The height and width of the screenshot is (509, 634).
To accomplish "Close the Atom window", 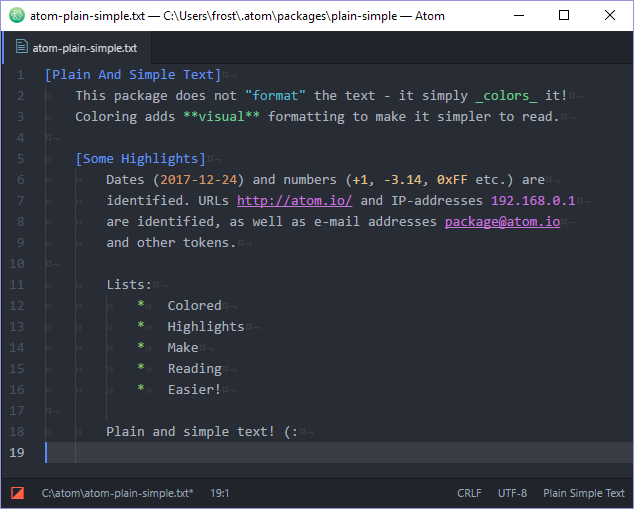I will (610, 15).
